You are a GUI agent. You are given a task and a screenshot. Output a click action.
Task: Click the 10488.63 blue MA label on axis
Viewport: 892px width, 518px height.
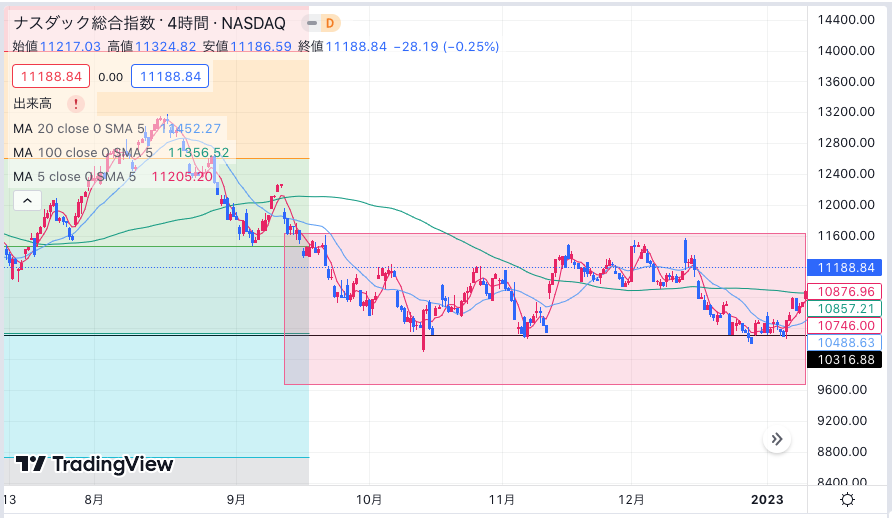click(x=845, y=343)
